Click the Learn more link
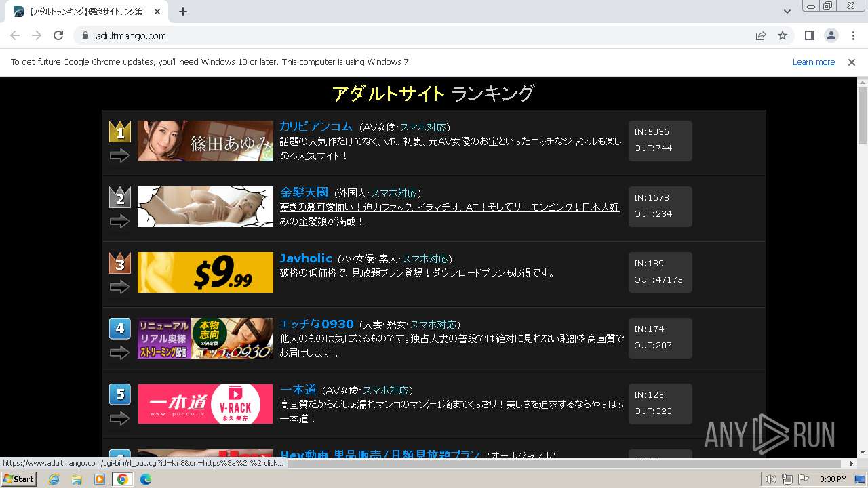This screenshot has height=488, width=868. point(814,62)
